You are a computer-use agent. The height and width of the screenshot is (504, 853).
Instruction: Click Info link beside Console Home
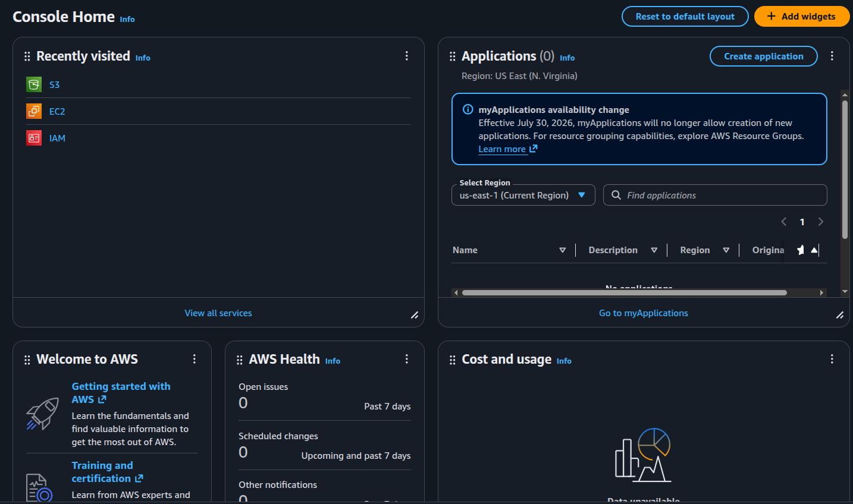coord(127,19)
